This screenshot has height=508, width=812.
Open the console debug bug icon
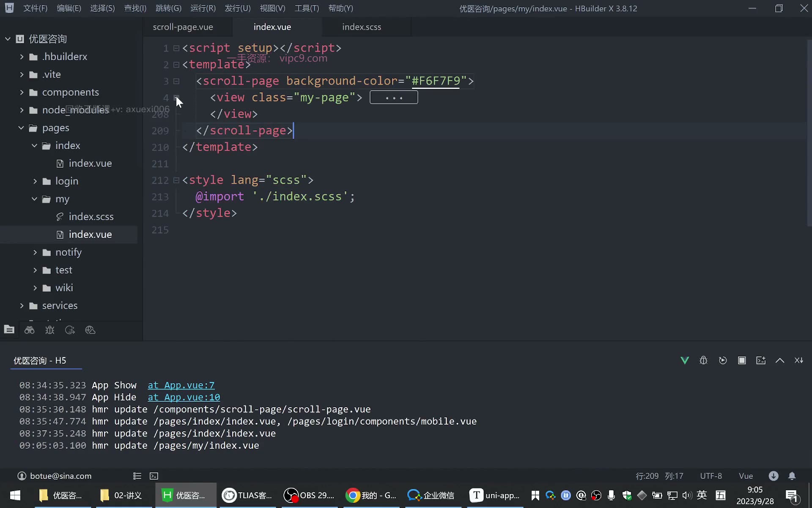pyautogui.click(x=704, y=360)
